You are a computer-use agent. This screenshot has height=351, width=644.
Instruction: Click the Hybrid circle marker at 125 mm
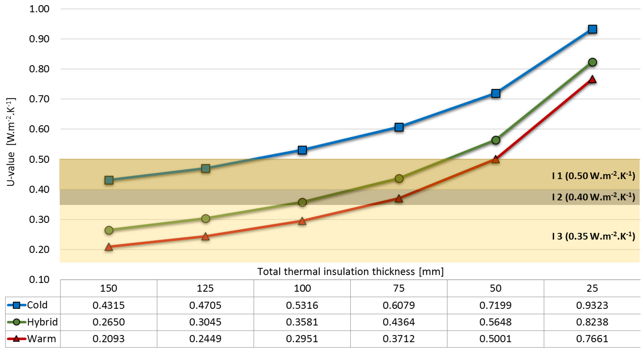[x=206, y=219]
